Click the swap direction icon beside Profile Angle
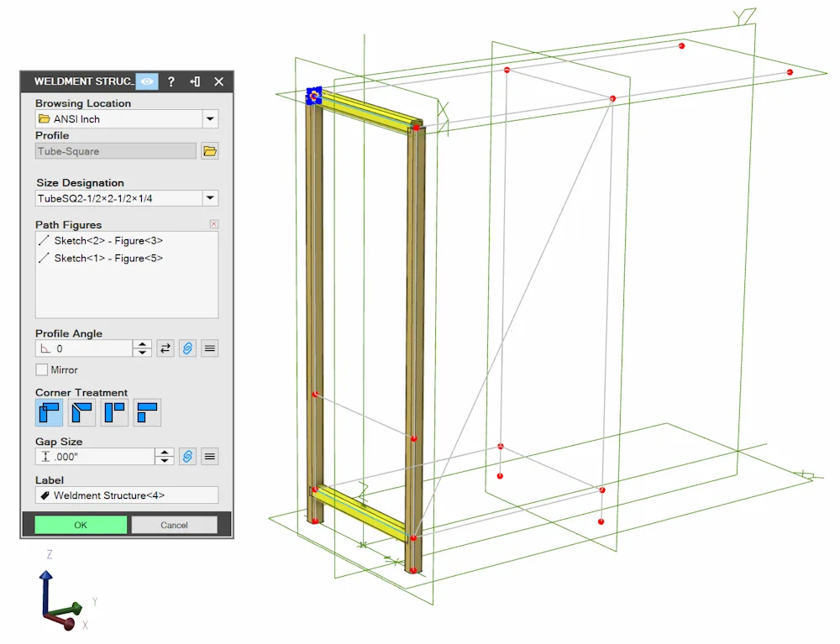The image size is (840, 644). coord(165,348)
